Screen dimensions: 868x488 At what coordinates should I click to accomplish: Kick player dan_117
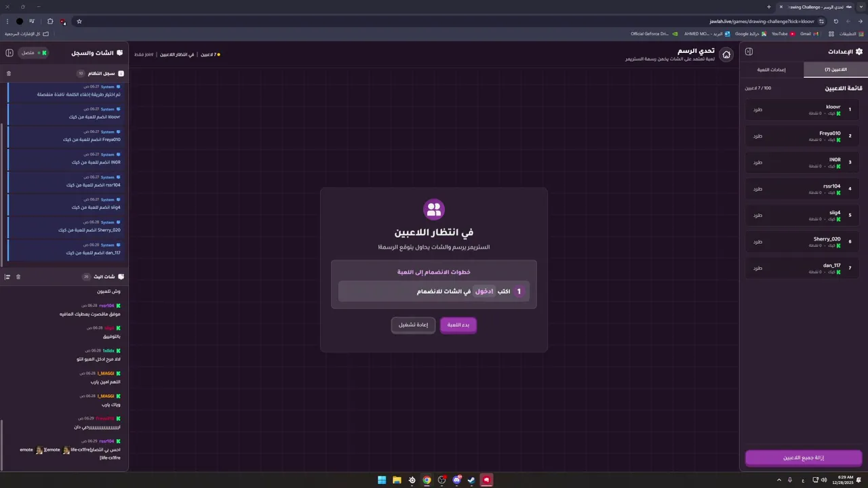(758, 268)
